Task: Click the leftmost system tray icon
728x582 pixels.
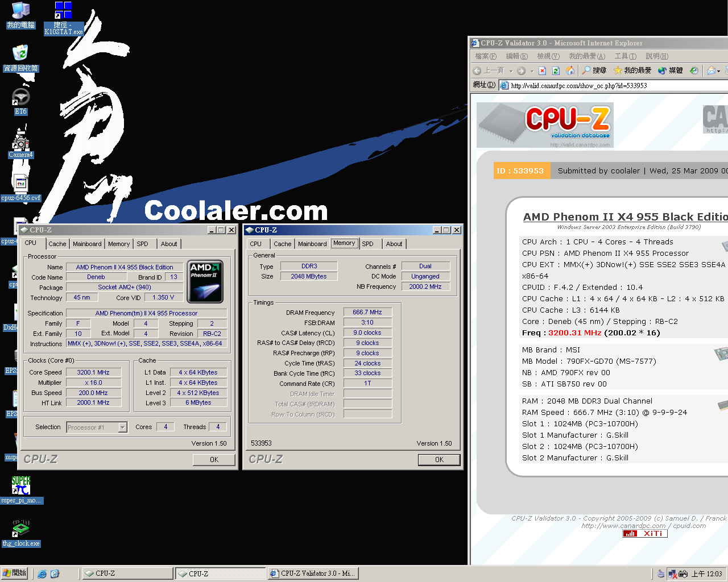Action: coord(660,574)
